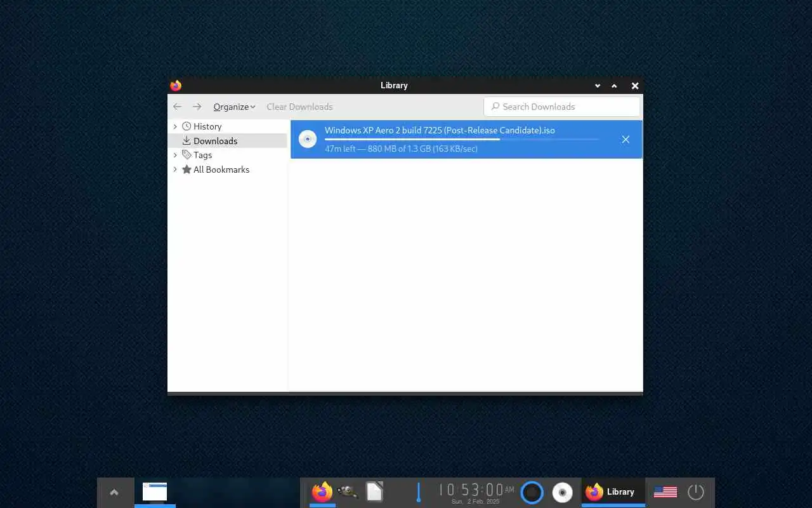Click the disc drive icon in the panel
The image size is (812, 508).
coord(562,492)
